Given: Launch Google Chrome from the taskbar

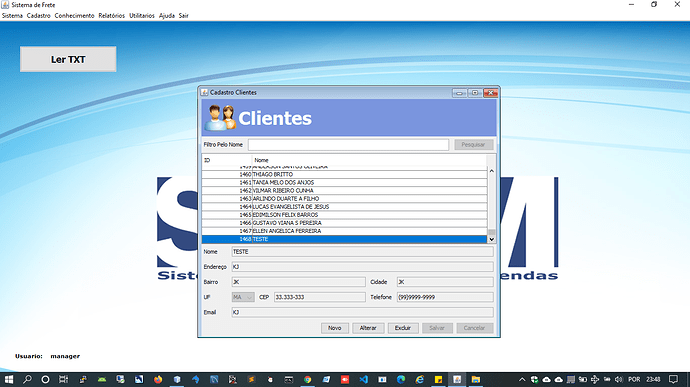Looking at the screenshot, I should pyautogui.click(x=308, y=379).
